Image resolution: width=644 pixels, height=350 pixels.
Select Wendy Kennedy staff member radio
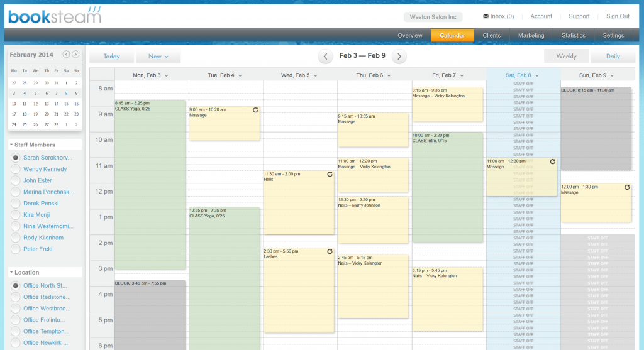[x=16, y=169]
